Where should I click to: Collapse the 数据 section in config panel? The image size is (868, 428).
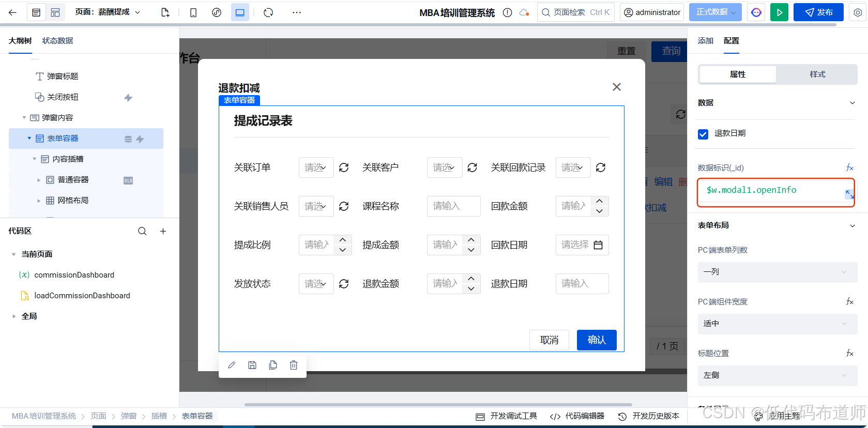tap(852, 103)
